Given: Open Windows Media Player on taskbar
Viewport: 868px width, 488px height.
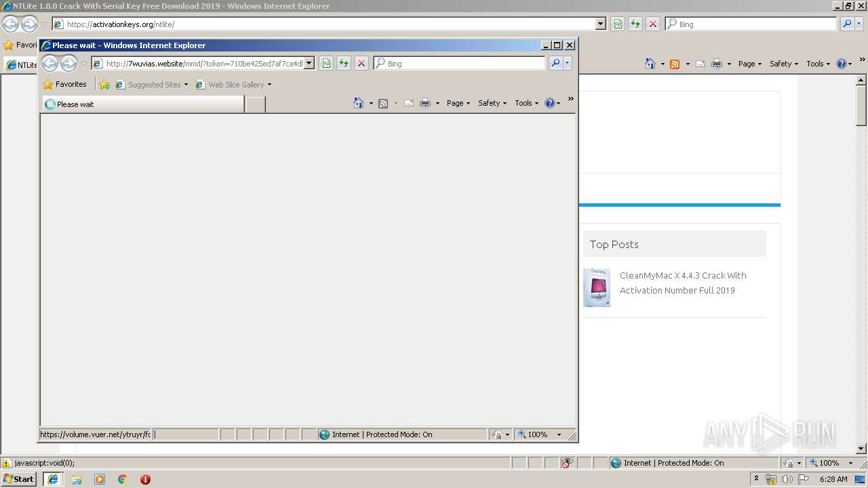Looking at the screenshot, I should pos(100,479).
